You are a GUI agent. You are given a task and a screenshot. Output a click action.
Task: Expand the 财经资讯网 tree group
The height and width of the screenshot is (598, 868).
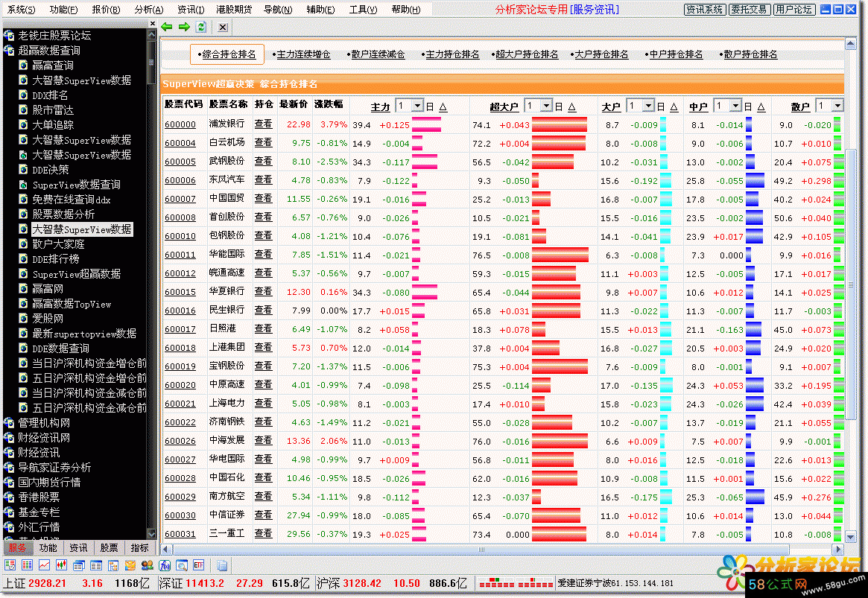point(9,438)
